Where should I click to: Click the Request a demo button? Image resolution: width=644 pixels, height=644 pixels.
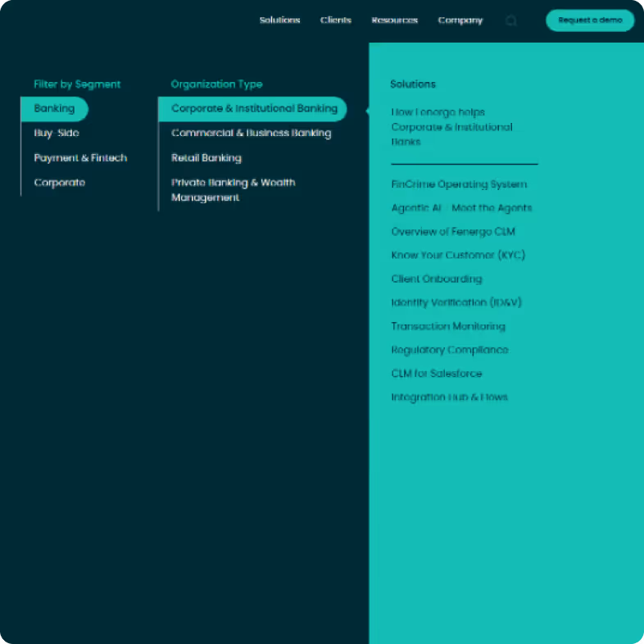590,20
